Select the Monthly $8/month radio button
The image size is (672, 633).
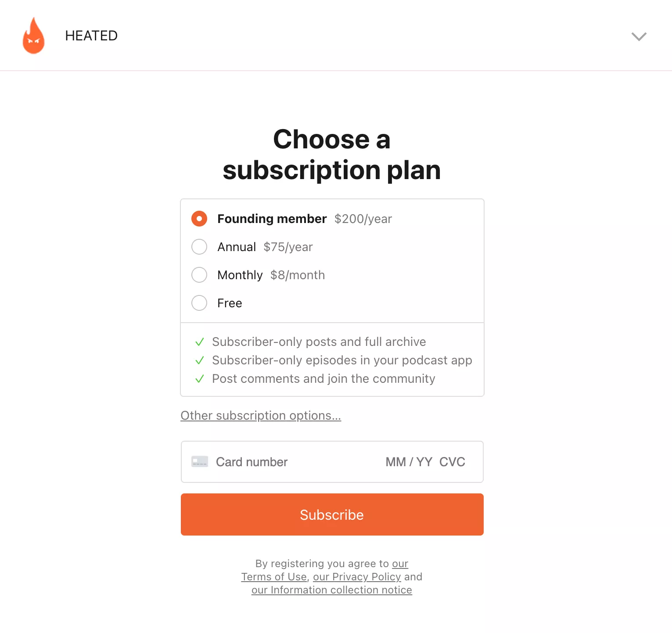[x=199, y=275]
